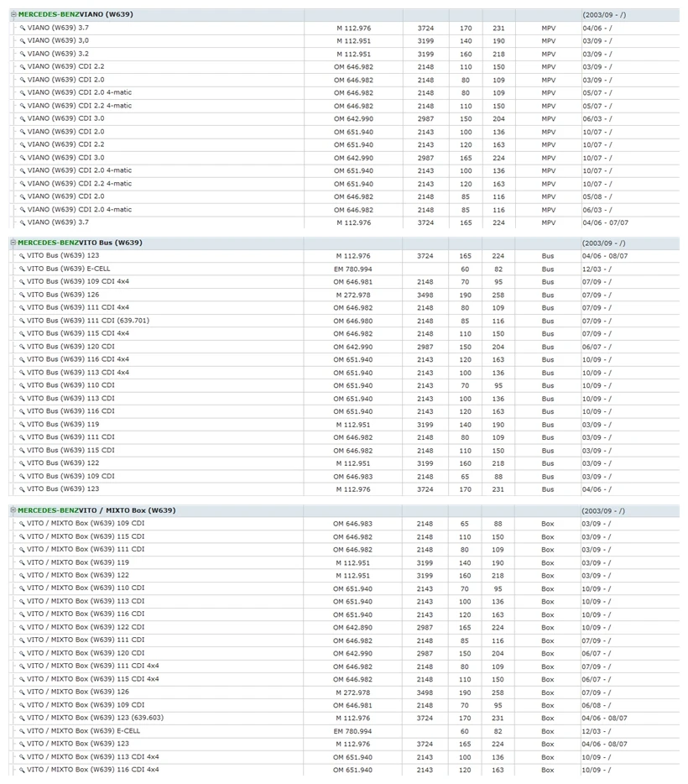
Task: Click magnifier icon beside VITO / MIXTO Box 113 CDI 4x4
Action: point(22,757)
